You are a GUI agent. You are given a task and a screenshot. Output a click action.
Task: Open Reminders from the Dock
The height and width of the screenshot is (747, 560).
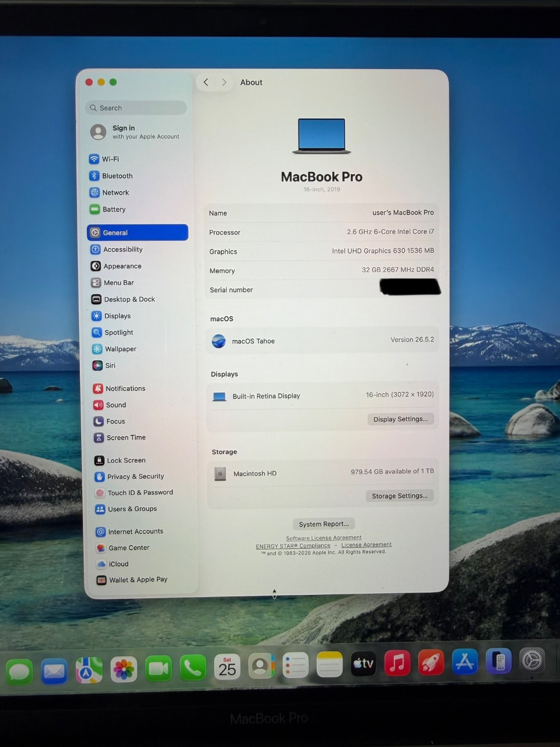click(x=296, y=665)
